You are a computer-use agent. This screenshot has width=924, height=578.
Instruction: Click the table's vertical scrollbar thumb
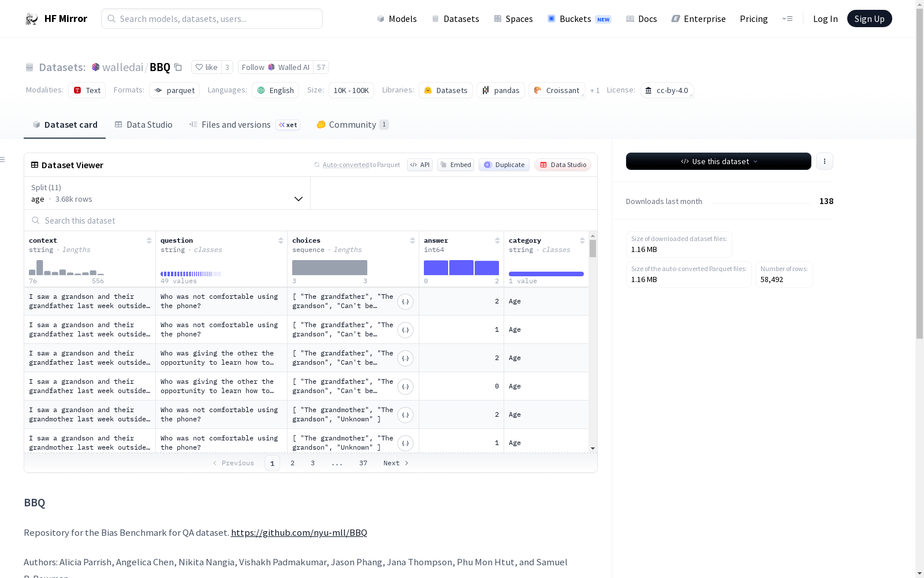point(593,249)
